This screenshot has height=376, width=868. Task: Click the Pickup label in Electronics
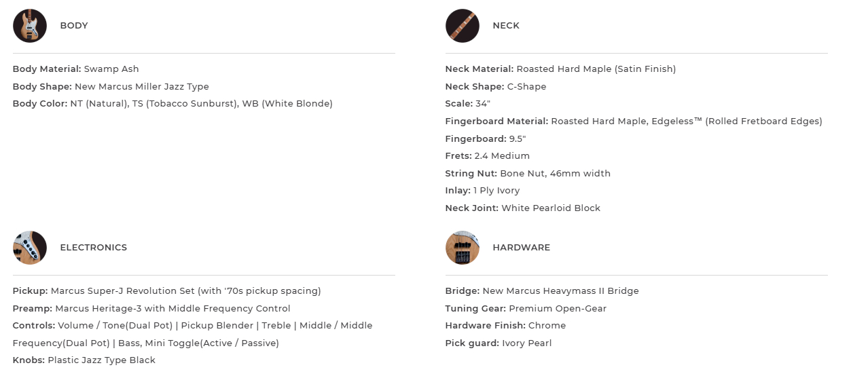[31, 291]
